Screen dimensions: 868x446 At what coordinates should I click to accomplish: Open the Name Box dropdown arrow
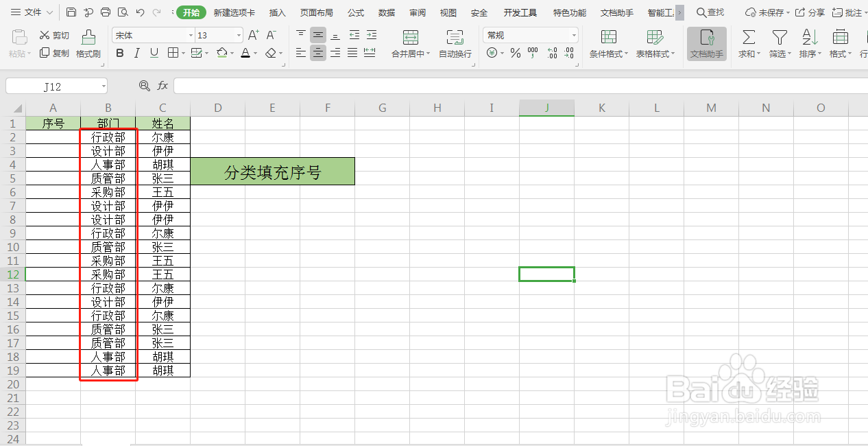pos(104,86)
